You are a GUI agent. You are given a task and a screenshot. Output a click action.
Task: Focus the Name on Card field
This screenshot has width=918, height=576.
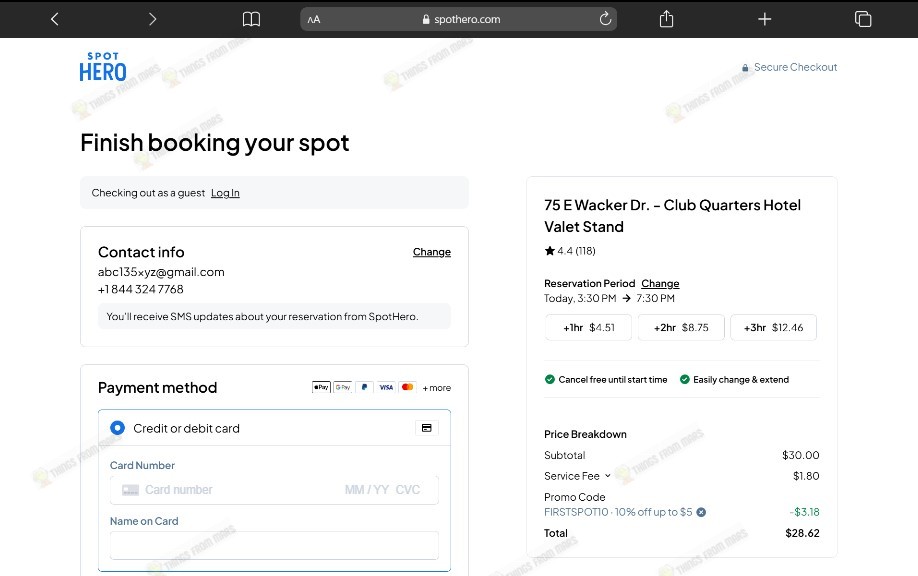point(274,546)
